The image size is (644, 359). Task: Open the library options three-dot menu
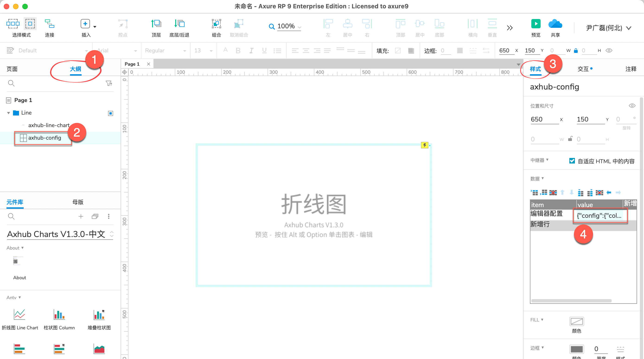pyautogui.click(x=108, y=216)
